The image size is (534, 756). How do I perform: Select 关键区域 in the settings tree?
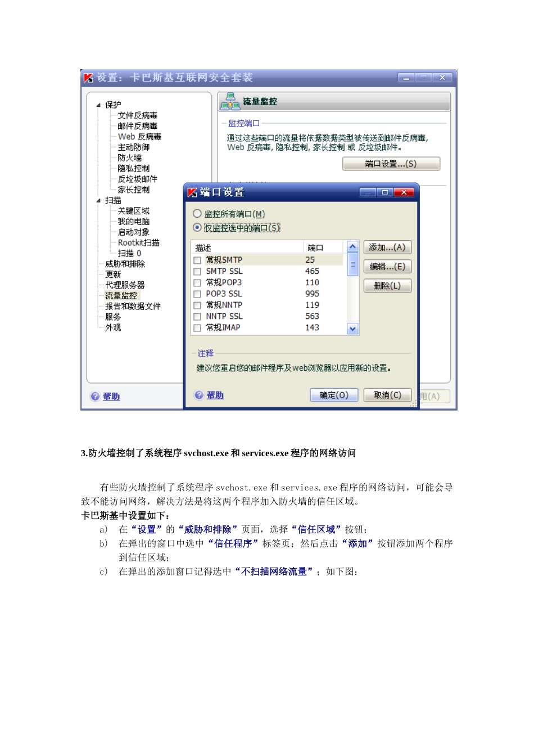pyautogui.click(x=134, y=211)
